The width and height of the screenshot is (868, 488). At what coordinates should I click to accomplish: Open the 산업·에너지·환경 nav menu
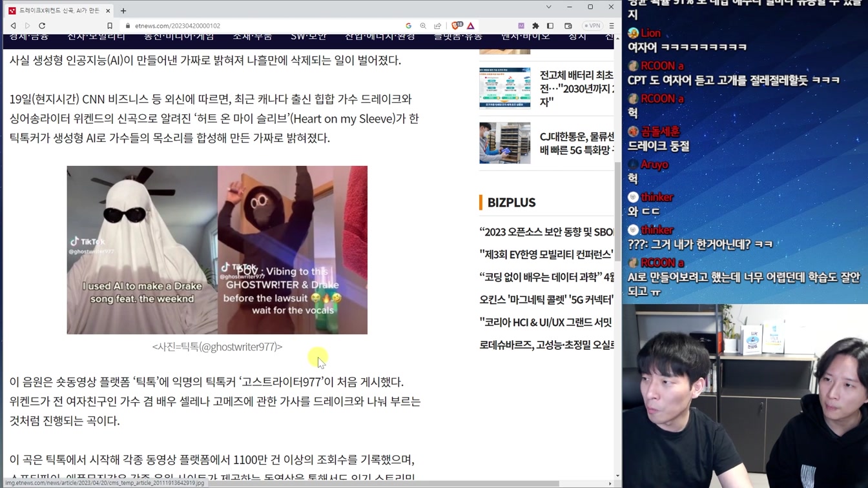380,37
